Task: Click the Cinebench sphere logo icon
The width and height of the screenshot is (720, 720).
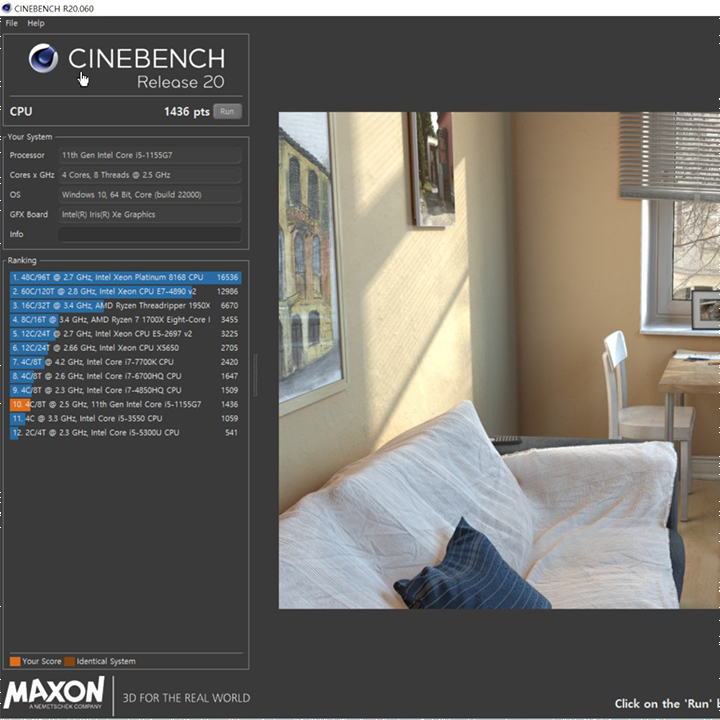Action: 43,58
